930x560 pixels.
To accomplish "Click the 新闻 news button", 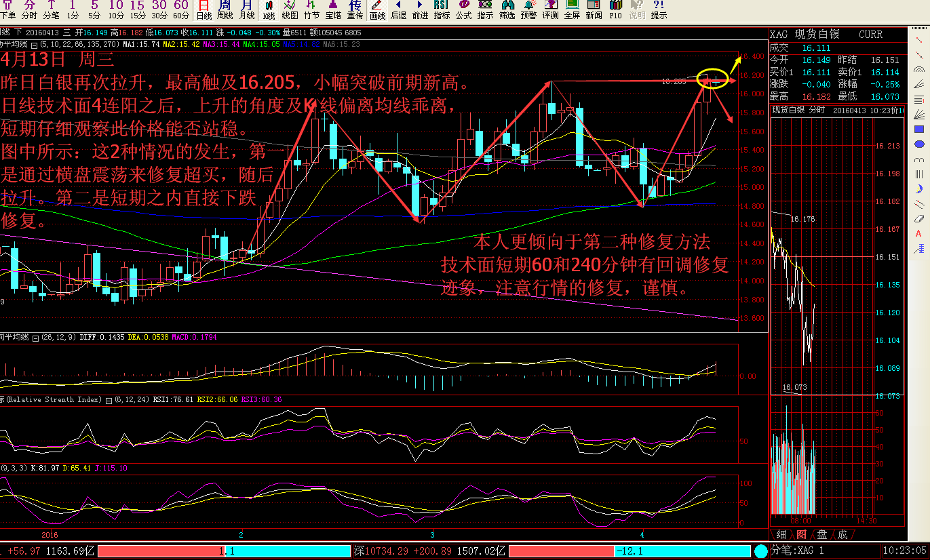I will pyautogui.click(x=594, y=9).
